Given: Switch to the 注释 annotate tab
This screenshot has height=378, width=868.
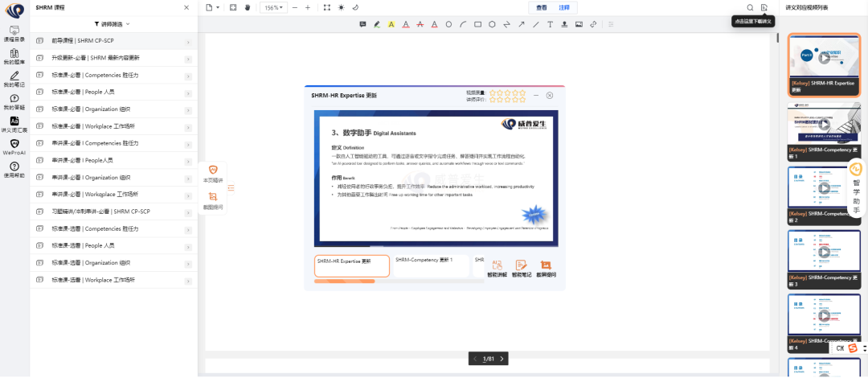Looking at the screenshot, I should 564,8.
